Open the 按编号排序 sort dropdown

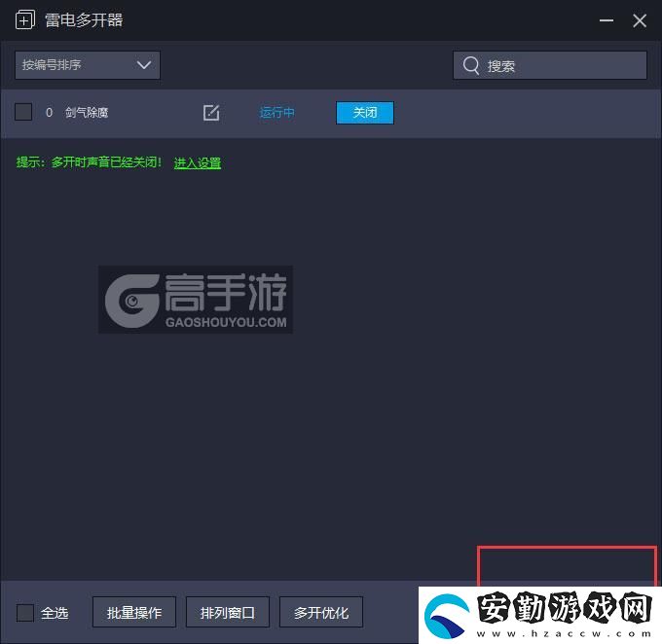coord(88,65)
